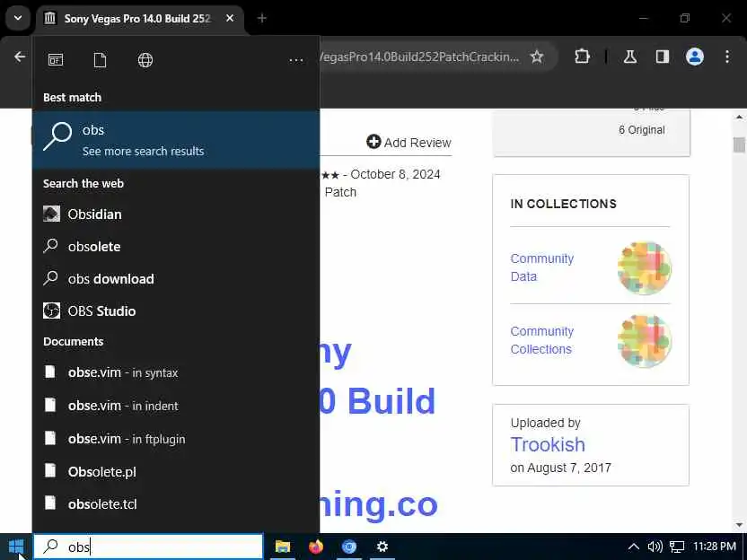Viewport: 747px width, 560px height.
Task: Click the scrollbar down arrow
Action: [x=739, y=525]
